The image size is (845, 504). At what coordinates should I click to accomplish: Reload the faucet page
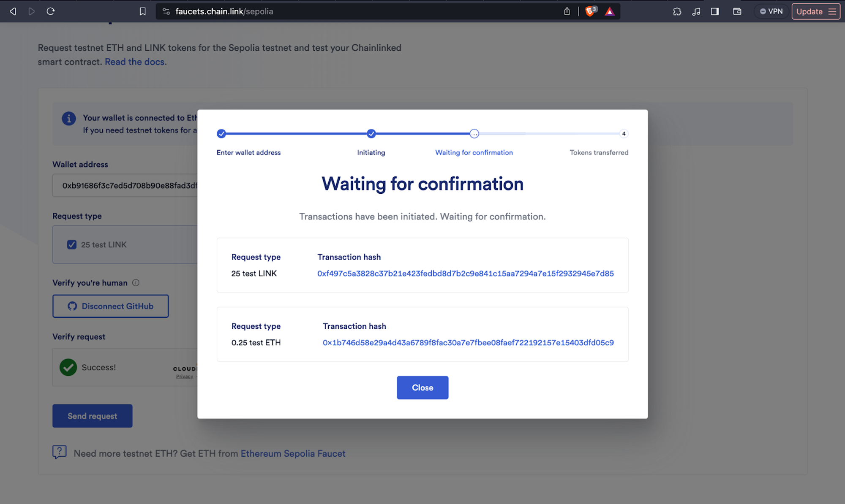(51, 11)
